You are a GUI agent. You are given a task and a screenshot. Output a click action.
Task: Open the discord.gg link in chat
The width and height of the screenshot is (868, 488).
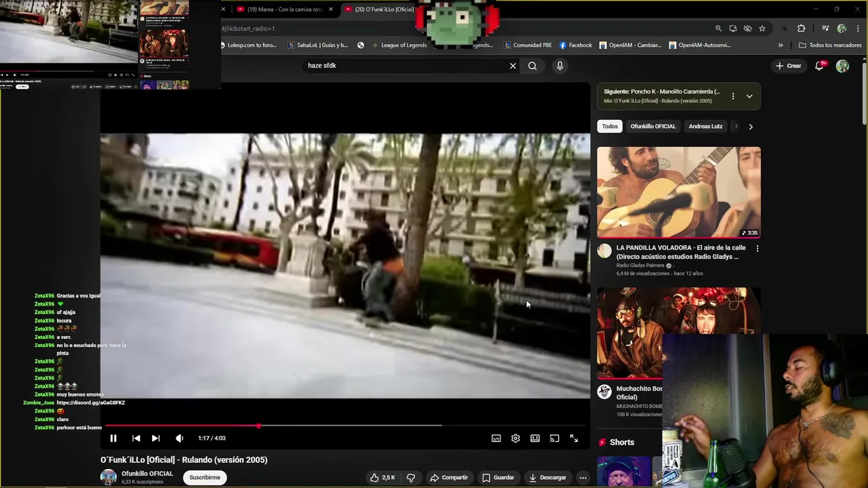91,403
